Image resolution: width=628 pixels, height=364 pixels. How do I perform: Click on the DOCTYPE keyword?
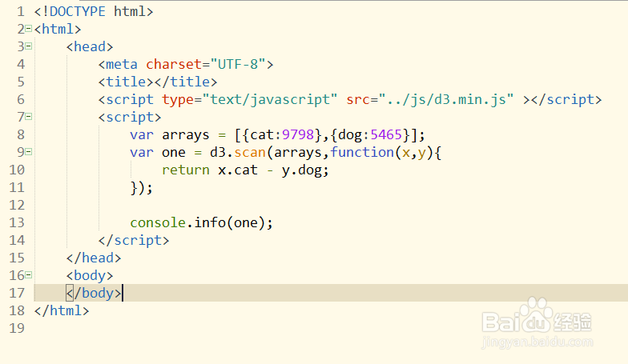click(x=78, y=11)
